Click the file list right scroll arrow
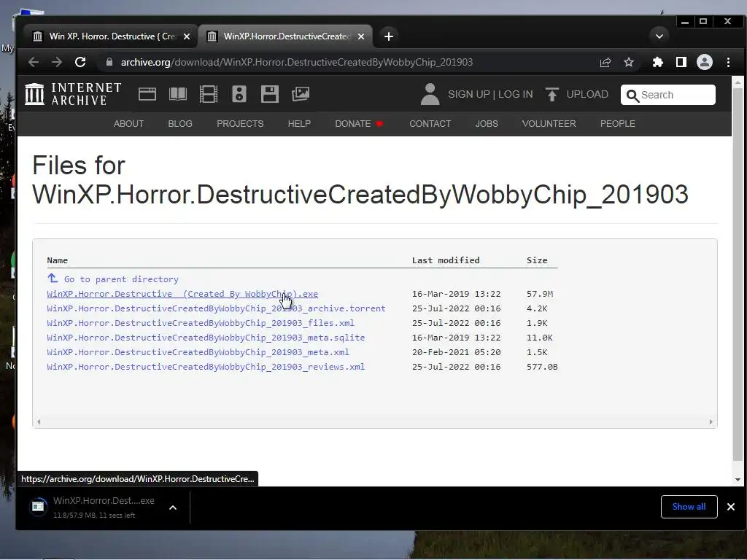The width and height of the screenshot is (747, 560). (711, 422)
